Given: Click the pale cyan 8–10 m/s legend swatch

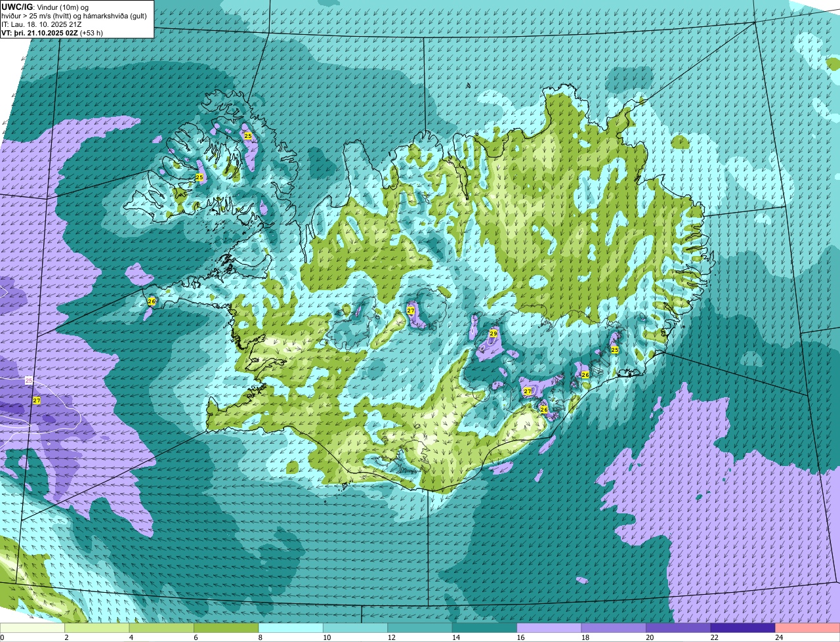Looking at the screenshot, I should click(291, 628).
